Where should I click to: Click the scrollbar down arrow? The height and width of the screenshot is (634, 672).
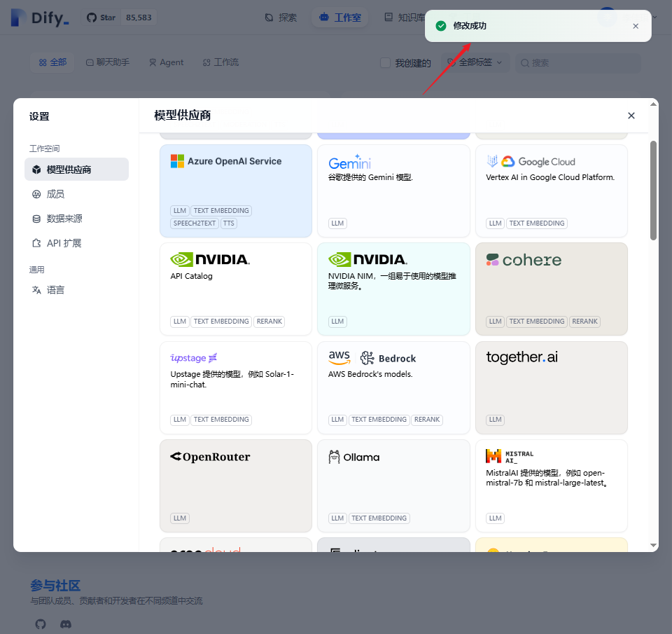coord(653,545)
